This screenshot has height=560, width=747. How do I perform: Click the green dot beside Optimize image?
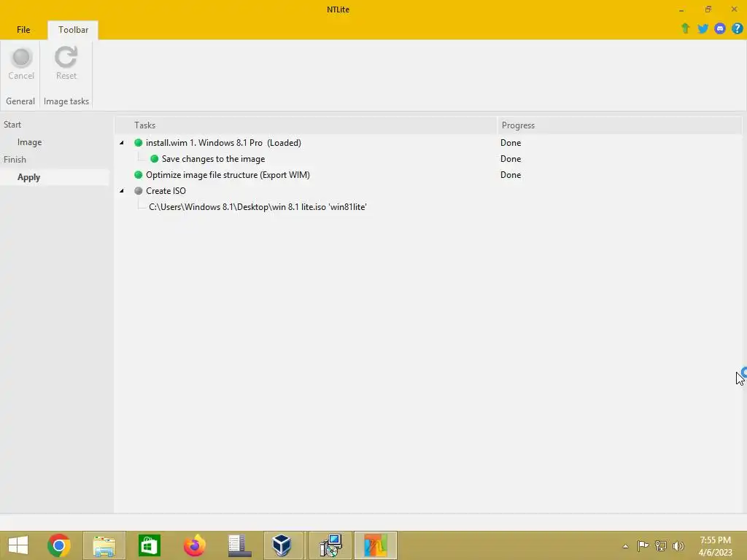tap(138, 175)
